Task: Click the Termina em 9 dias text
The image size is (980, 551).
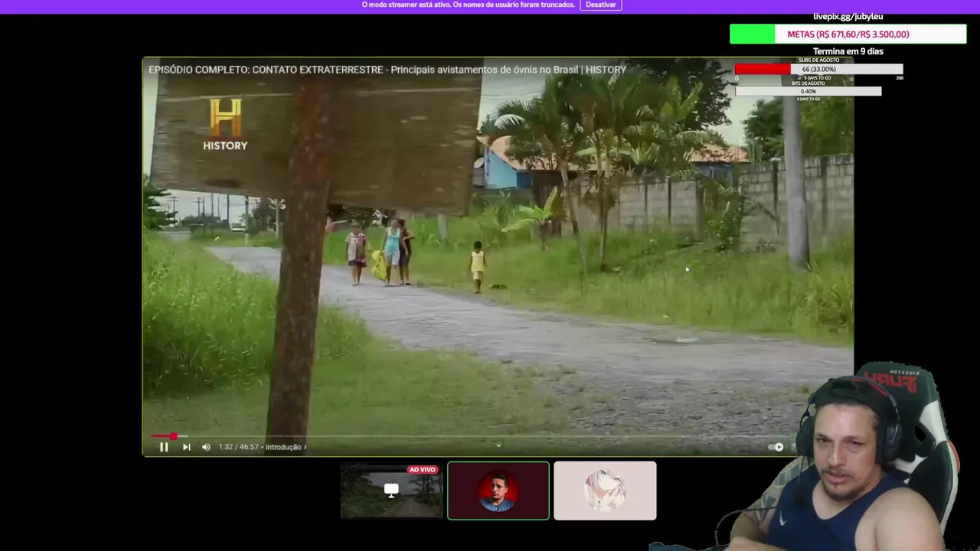Action: (848, 51)
